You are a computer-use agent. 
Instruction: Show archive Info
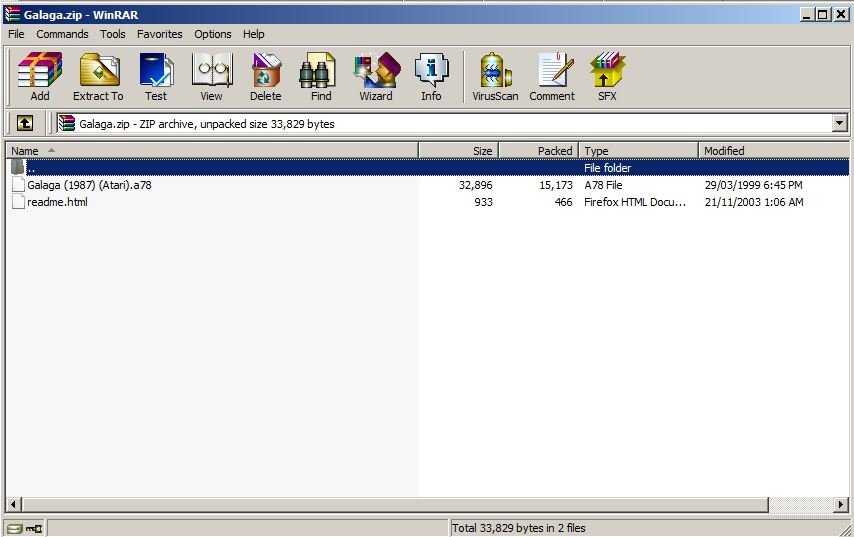point(431,77)
